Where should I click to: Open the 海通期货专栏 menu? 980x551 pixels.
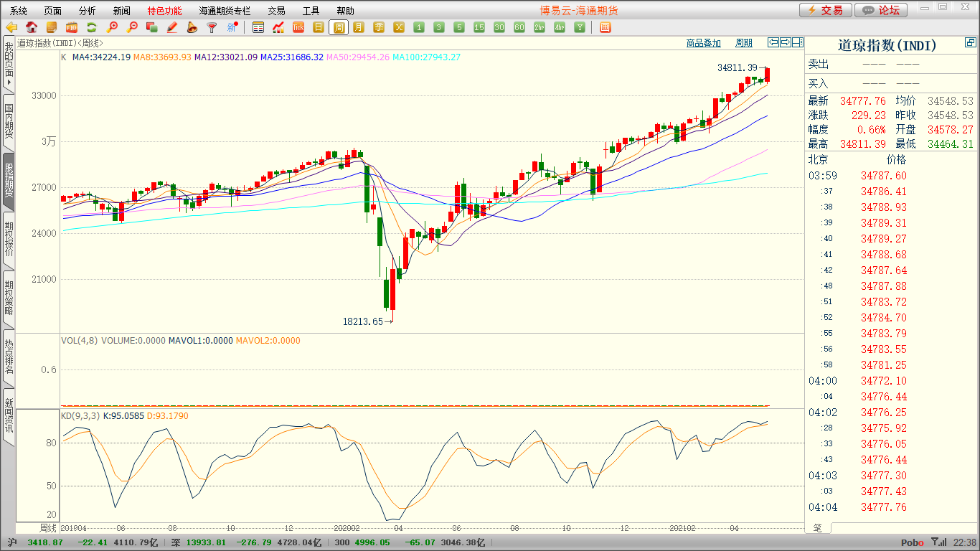pos(225,11)
